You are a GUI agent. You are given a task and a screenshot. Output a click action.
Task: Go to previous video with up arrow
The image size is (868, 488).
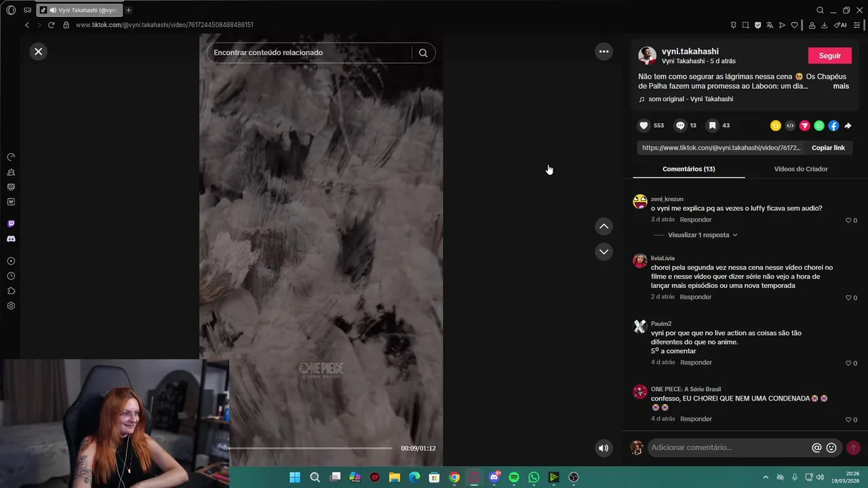pos(604,226)
